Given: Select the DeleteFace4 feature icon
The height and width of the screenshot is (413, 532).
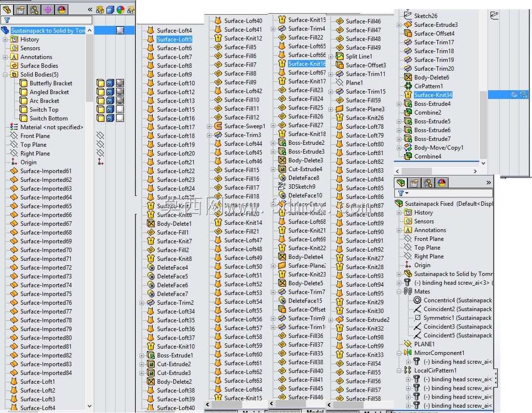Looking at the screenshot, I should [151, 268].
